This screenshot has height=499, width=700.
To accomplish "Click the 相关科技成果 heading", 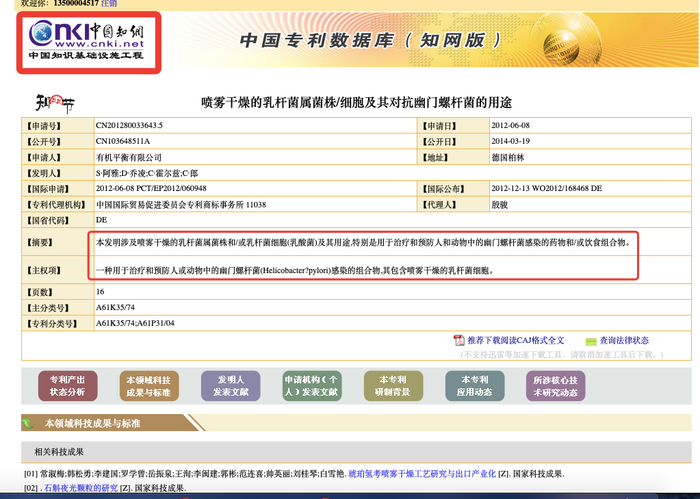I will [x=59, y=452].
